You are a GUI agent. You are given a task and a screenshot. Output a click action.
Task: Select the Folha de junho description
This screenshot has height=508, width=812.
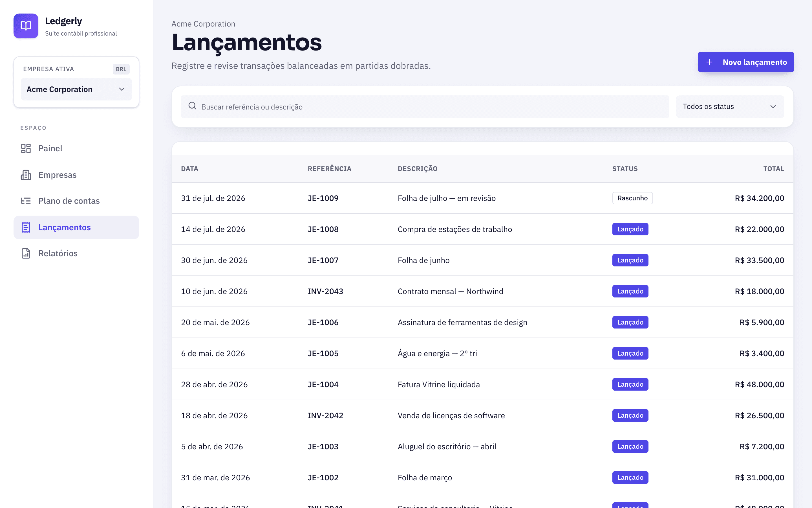pos(423,260)
